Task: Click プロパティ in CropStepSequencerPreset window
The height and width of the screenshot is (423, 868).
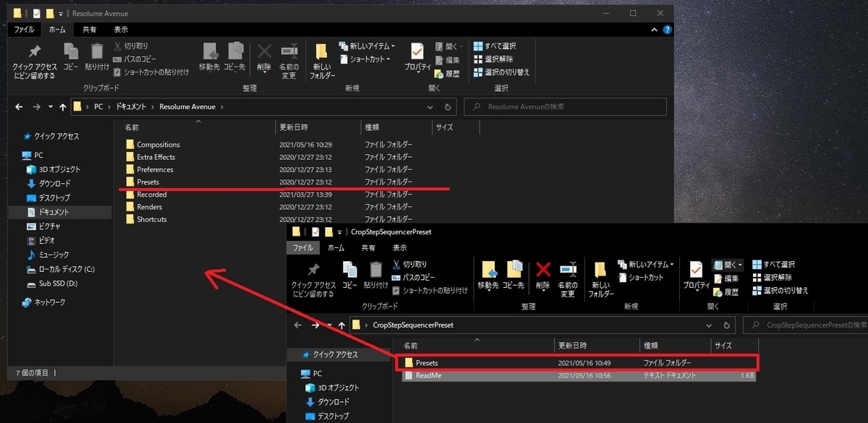Action: pyautogui.click(x=696, y=275)
